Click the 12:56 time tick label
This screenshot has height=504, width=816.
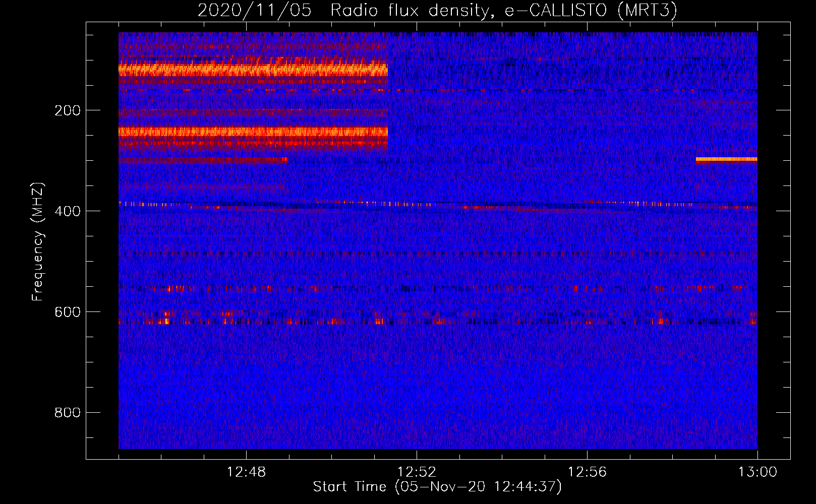(587, 472)
